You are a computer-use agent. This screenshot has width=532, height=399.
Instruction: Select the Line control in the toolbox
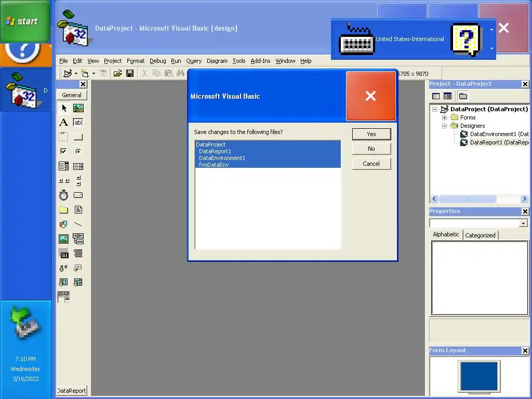click(78, 224)
